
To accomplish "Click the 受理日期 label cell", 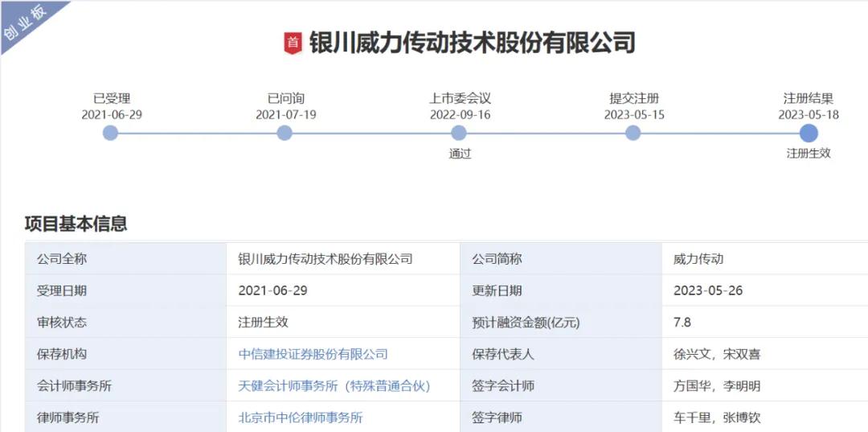I will (125, 290).
